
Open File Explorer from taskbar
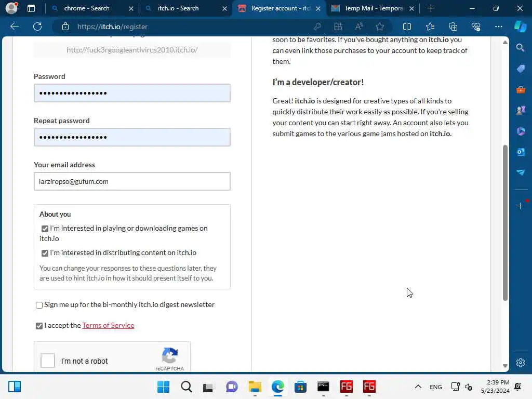point(255,387)
